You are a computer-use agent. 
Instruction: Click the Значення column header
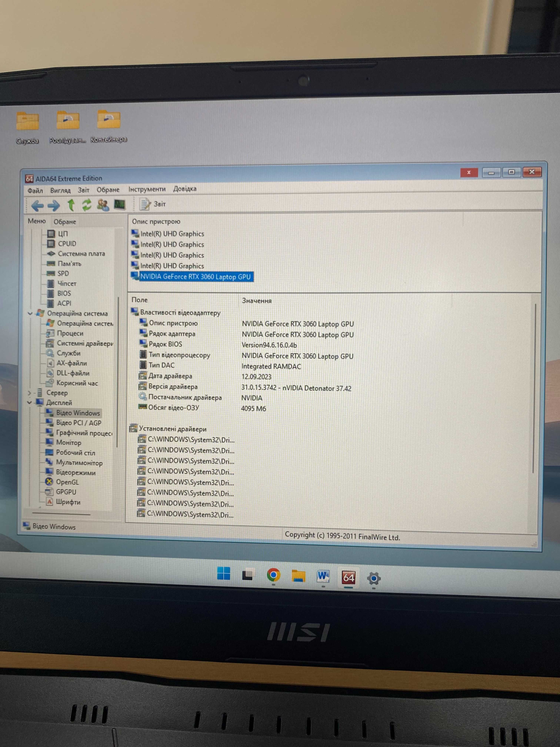(x=256, y=301)
